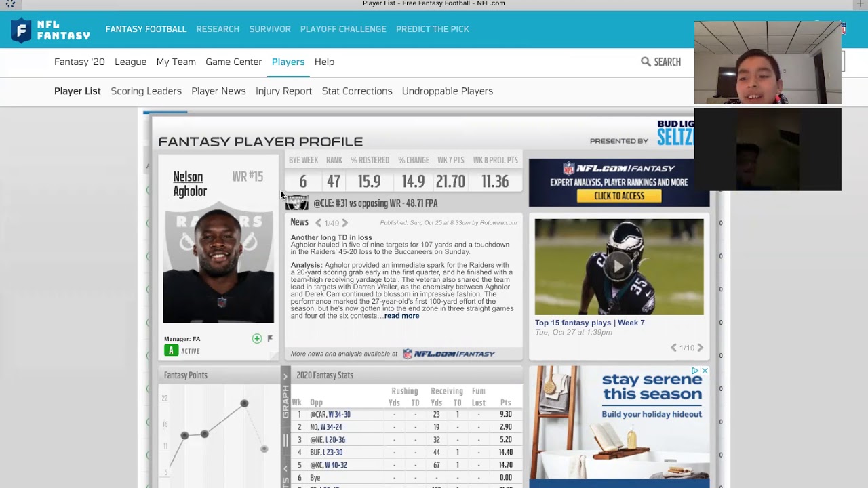868x488 pixels.
Task: Open Stat Corrections sub-tab
Action: click(357, 91)
